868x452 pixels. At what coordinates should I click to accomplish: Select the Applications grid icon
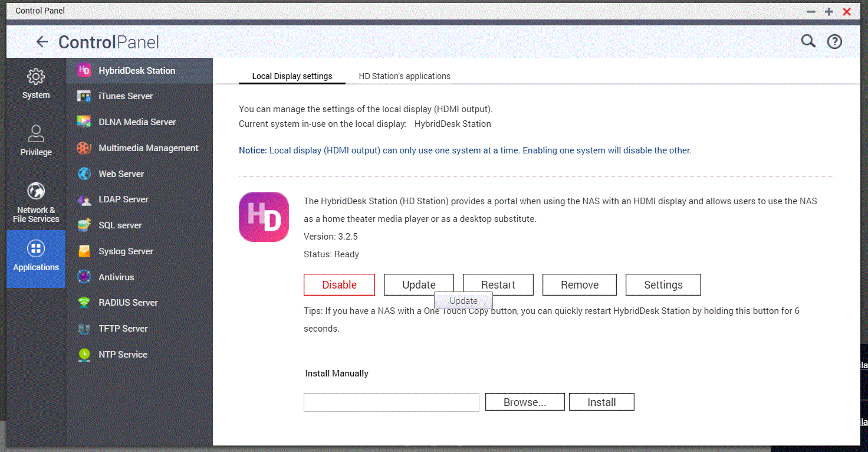[36, 248]
